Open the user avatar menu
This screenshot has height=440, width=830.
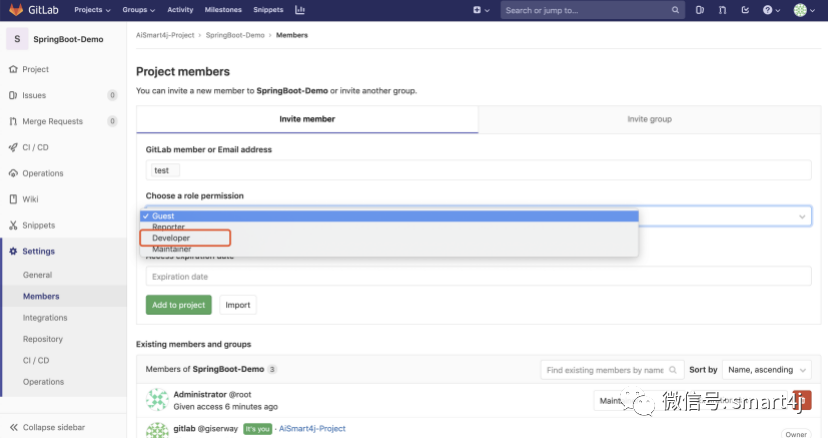tap(804, 10)
